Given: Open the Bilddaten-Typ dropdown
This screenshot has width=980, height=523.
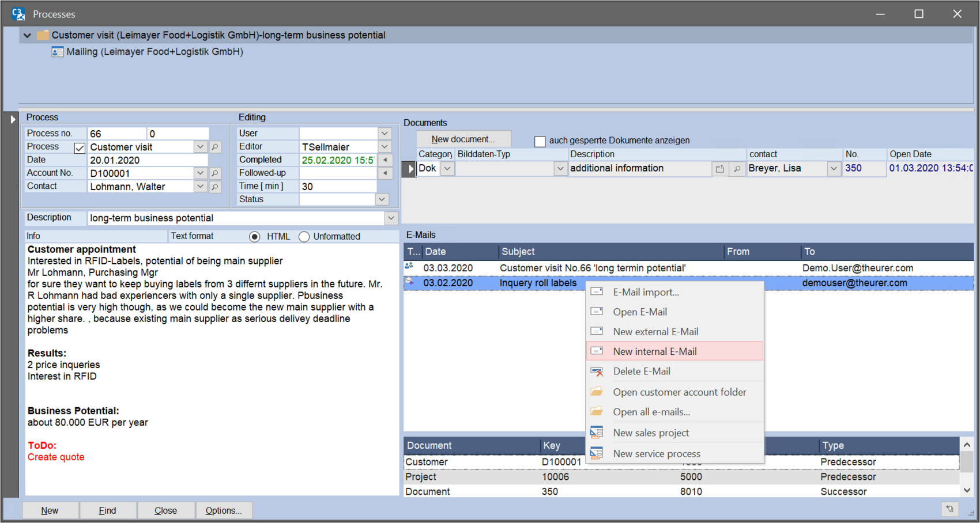Looking at the screenshot, I should click(560, 169).
